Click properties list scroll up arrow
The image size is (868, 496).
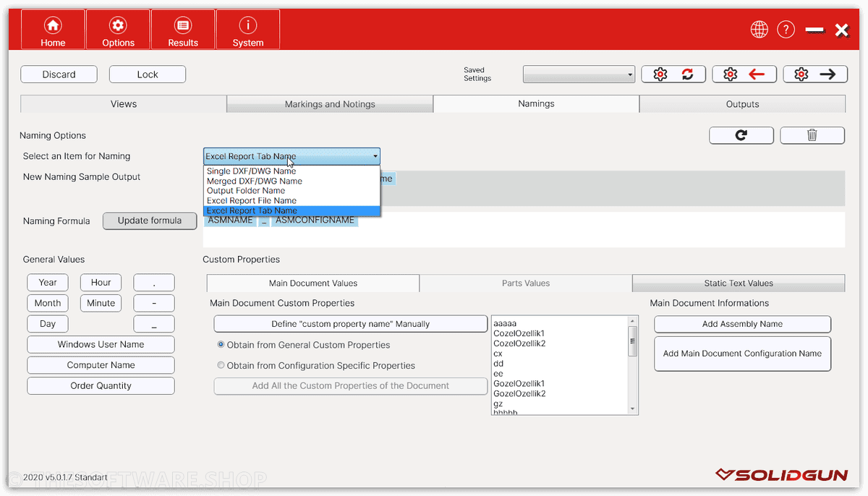coord(633,321)
